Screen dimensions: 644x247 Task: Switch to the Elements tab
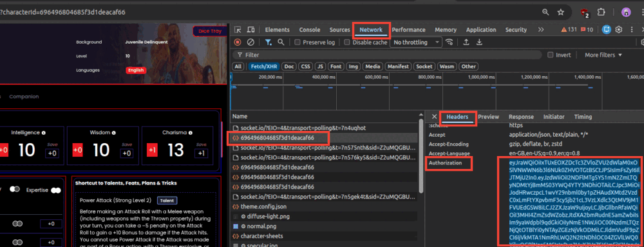click(277, 30)
